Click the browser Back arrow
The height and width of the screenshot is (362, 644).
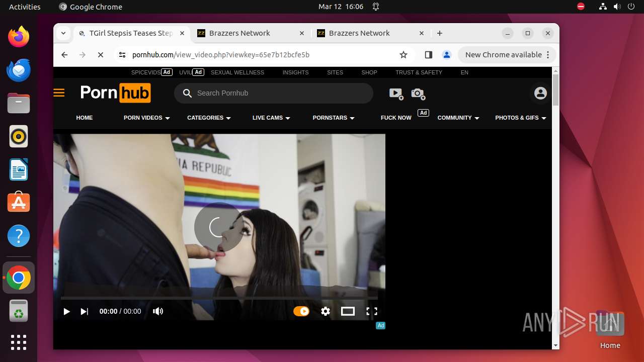click(64, 55)
